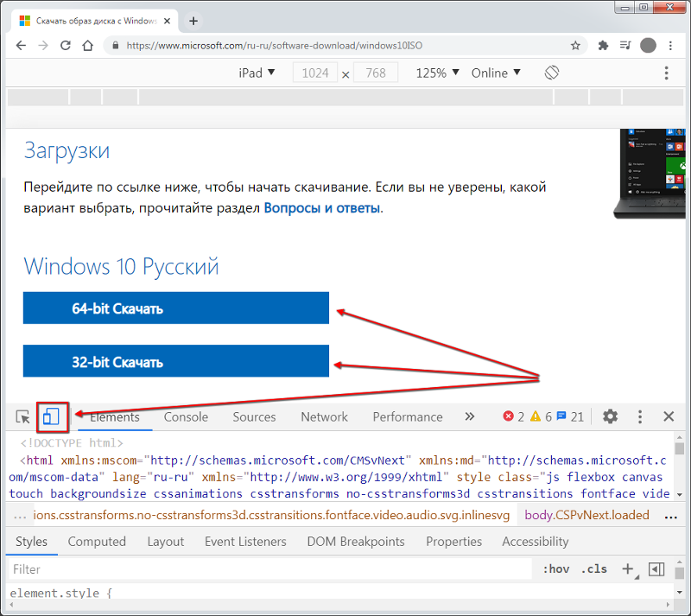The image size is (691, 616).
Task: Click the device height field 768
Action: point(376,73)
